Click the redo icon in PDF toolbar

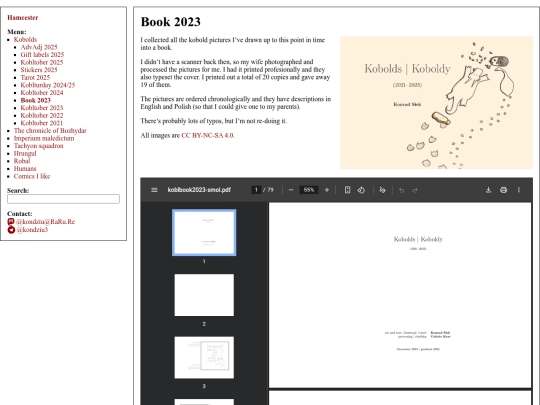[x=415, y=190]
